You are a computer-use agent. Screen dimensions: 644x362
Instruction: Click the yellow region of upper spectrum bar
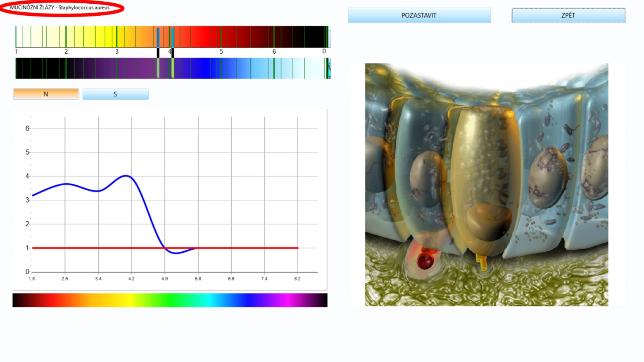pyautogui.click(x=99, y=37)
